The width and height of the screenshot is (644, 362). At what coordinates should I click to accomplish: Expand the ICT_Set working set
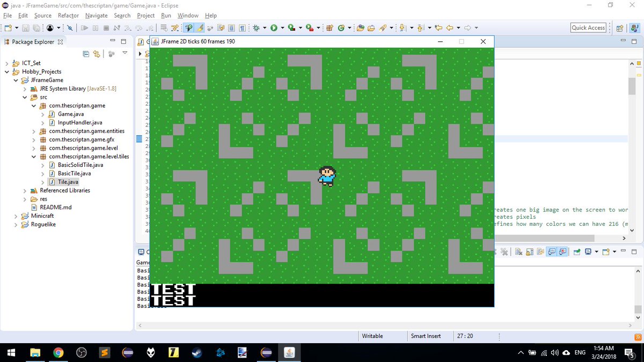tap(7, 63)
